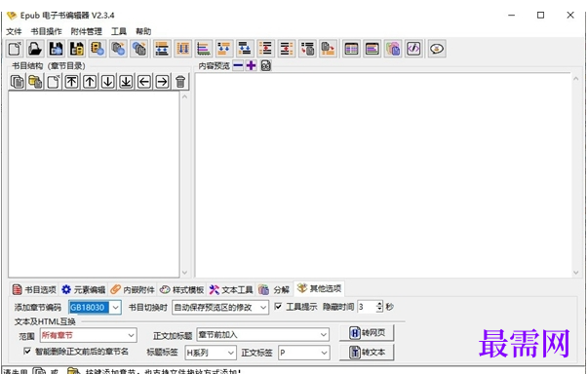Open the 文件 menu
Image resolution: width=588 pixels, height=374 pixels.
[15, 31]
